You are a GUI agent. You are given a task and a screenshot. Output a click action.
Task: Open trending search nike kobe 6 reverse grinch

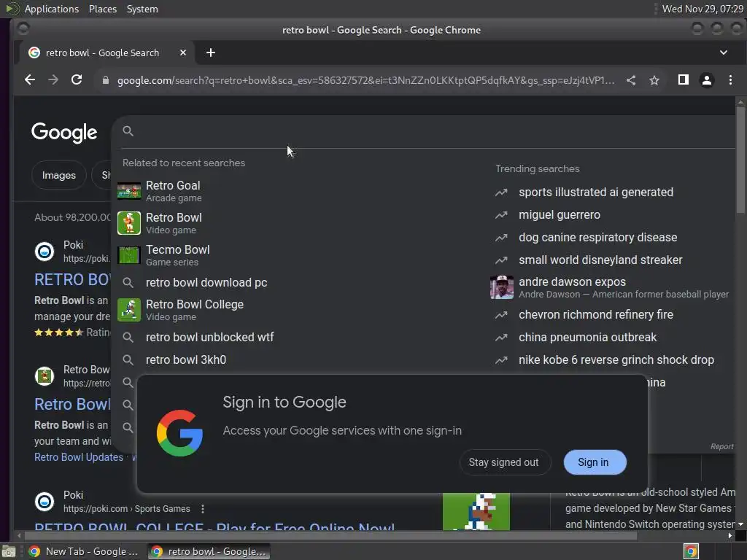pos(616,360)
